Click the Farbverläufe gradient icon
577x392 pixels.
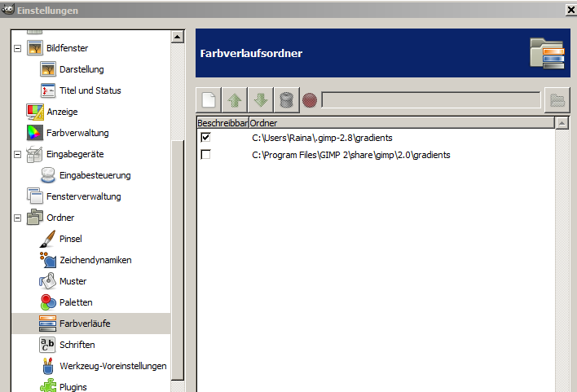[x=48, y=324]
